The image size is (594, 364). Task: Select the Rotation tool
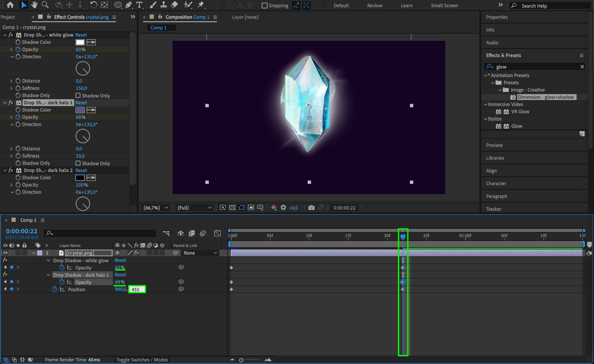[x=93, y=5]
